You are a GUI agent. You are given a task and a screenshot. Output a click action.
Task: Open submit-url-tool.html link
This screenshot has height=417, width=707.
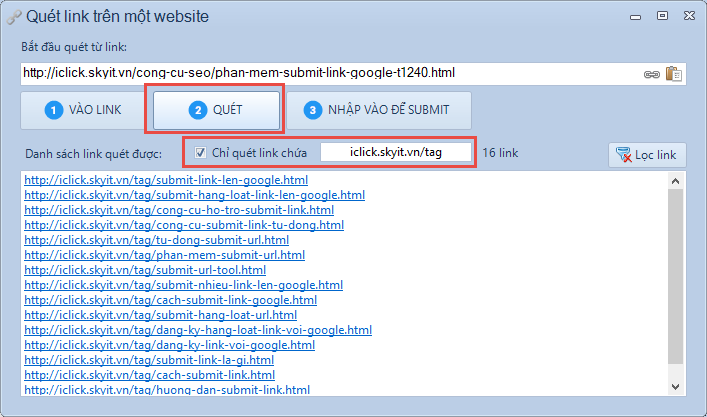(145, 270)
